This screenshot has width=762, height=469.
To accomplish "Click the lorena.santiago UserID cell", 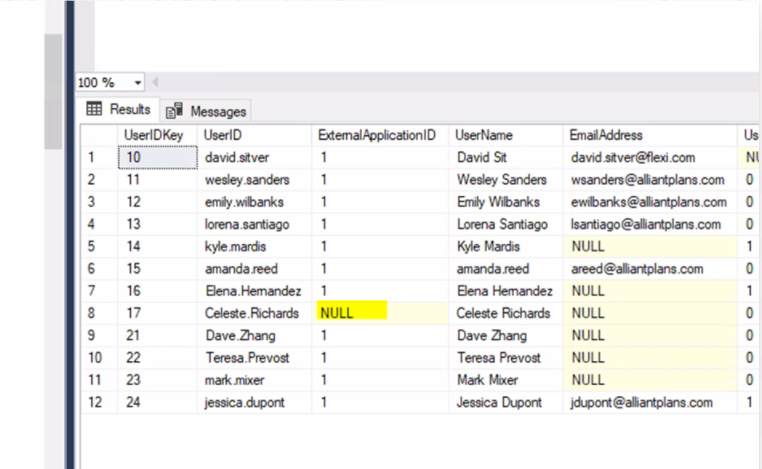I will point(255,225).
